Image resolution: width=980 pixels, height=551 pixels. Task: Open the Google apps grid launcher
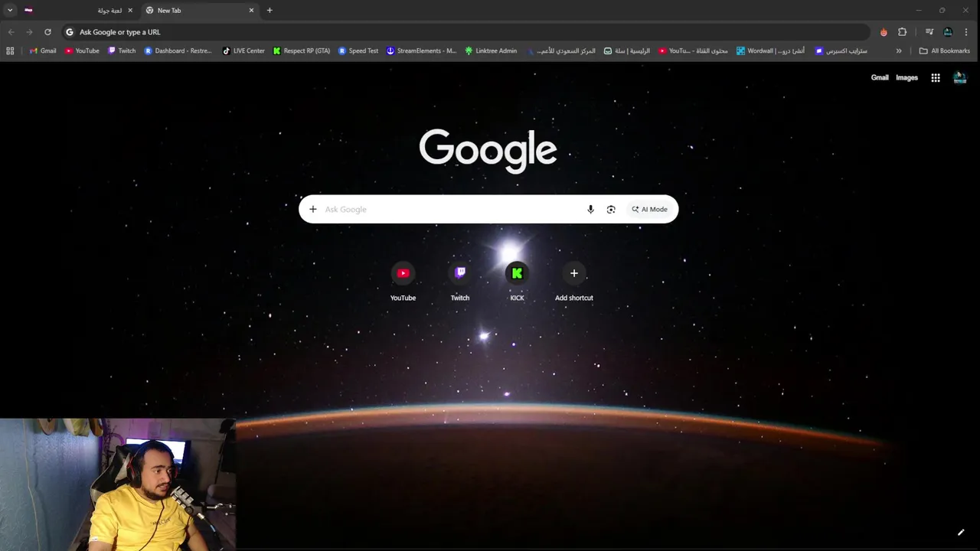point(936,77)
